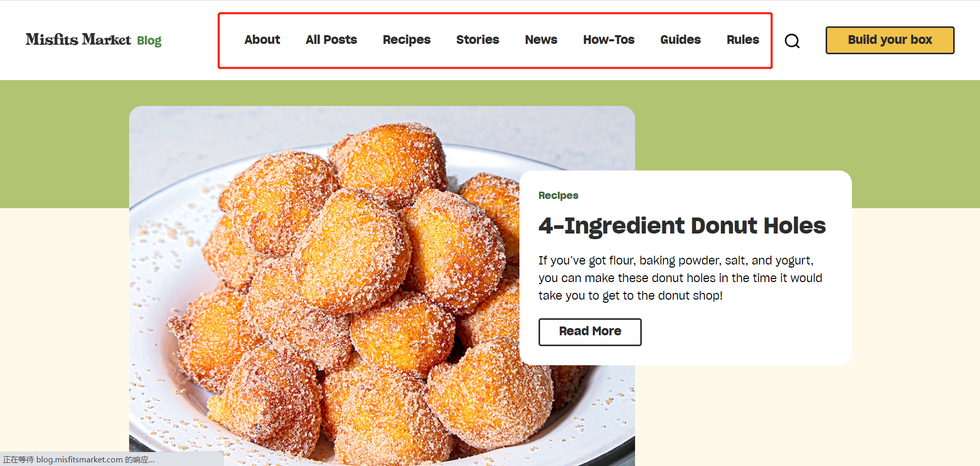Visit the Guides section
Viewport: 980px width, 466px height.
tap(681, 40)
